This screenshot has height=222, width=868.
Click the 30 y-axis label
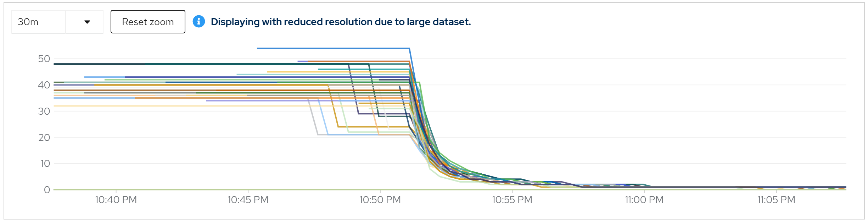click(x=44, y=112)
